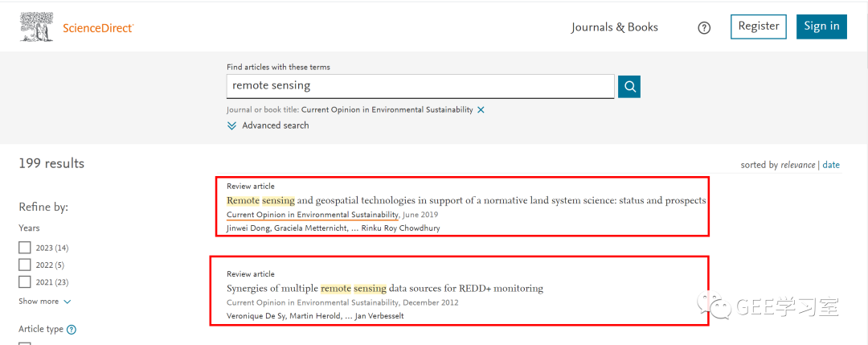Open the normative land system science article
Viewport: 868px width, 345px height.
(466, 200)
